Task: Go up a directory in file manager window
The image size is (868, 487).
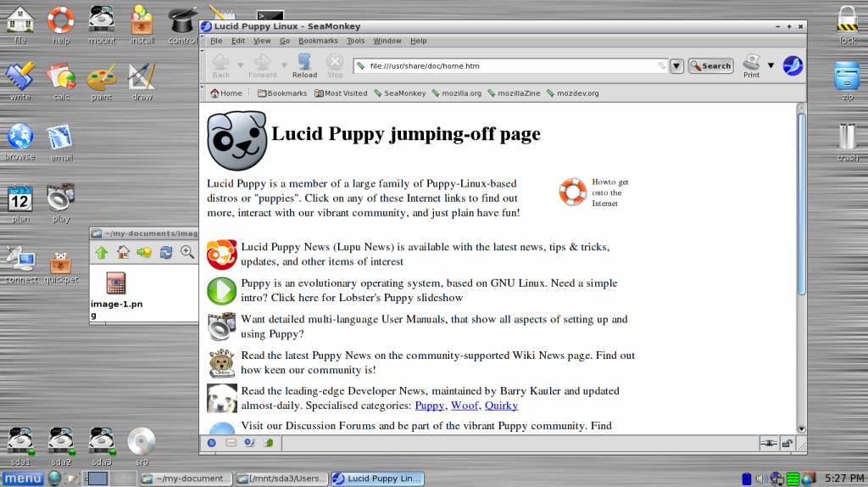Action: [102, 253]
